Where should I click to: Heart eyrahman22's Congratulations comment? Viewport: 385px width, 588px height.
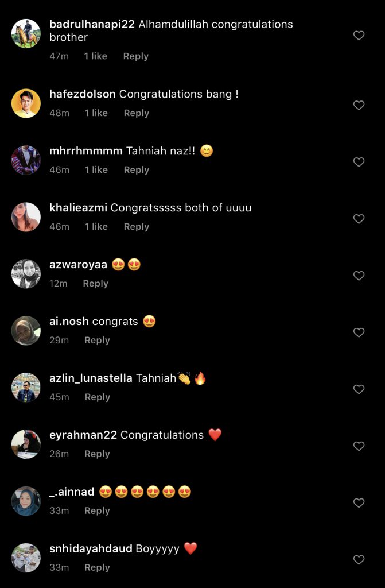(359, 446)
